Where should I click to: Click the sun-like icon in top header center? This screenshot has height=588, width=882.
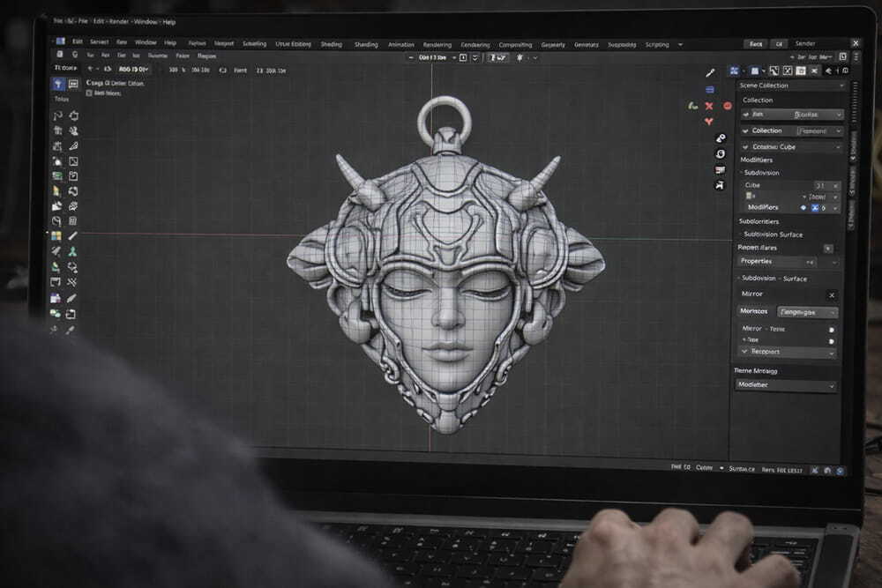pyautogui.click(x=519, y=57)
